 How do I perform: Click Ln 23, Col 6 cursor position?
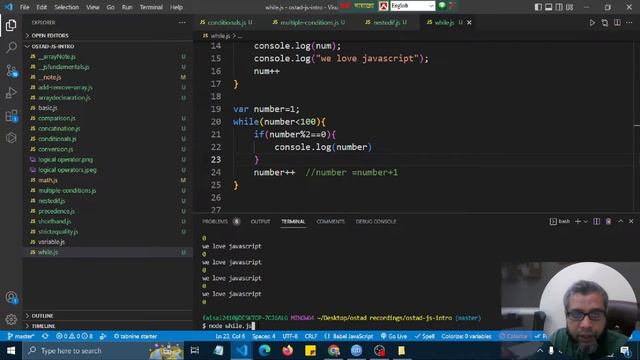(x=230, y=336)
